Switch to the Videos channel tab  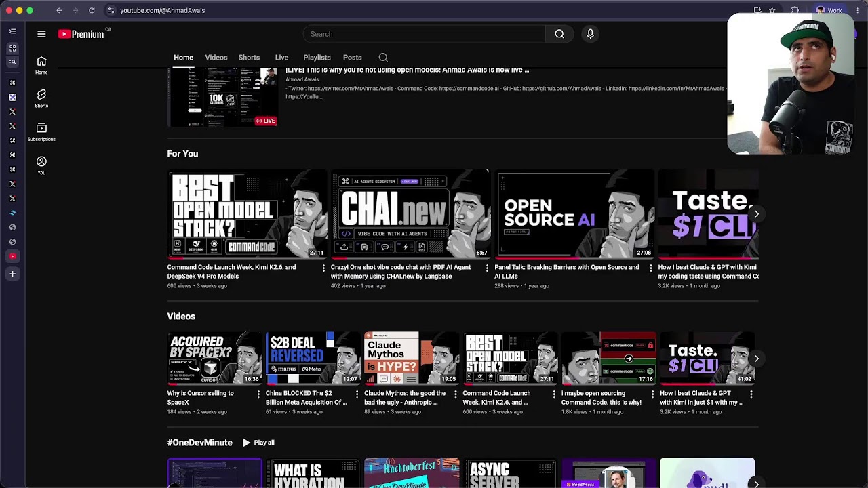[216, 58]
